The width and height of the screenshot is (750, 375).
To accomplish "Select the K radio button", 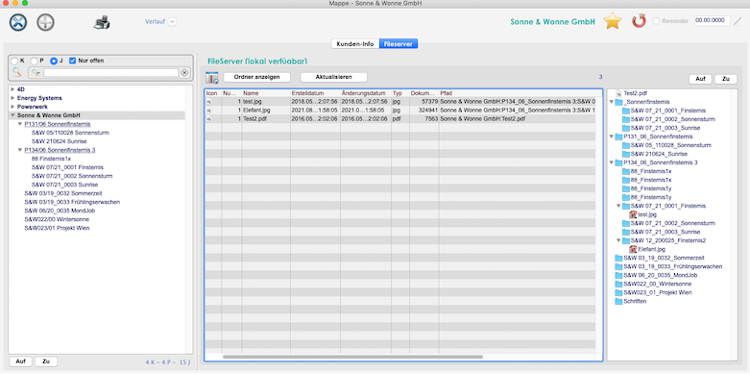I will click(x=14, y=61).
